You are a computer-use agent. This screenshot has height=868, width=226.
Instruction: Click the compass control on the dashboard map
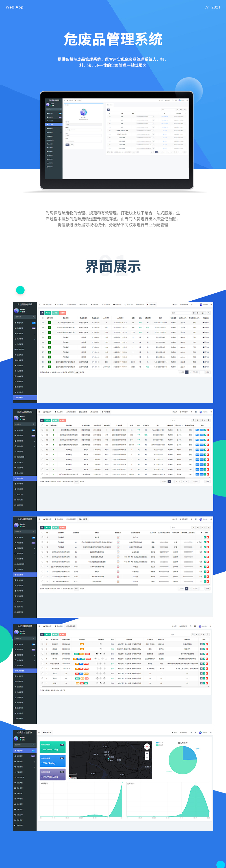point(147,746)
